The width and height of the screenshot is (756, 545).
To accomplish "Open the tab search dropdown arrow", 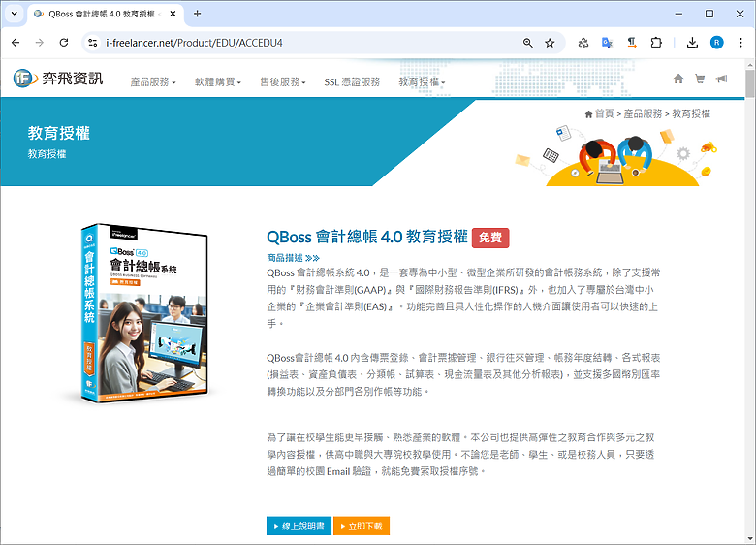I will (x=14, y=14).
